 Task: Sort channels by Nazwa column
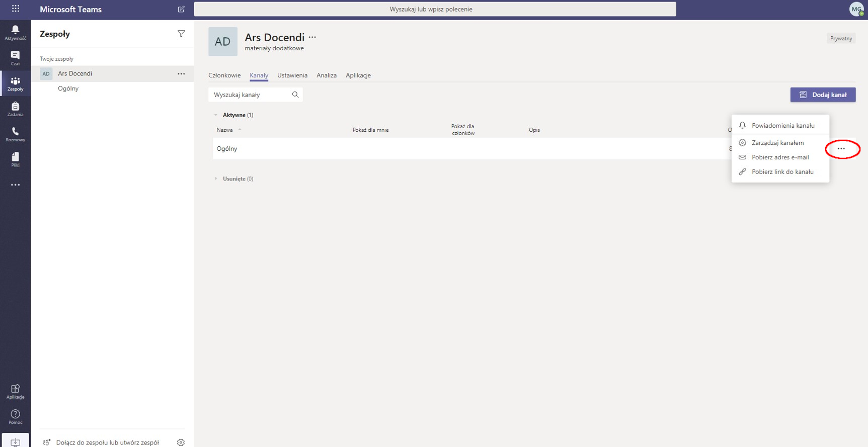[224, 130]
